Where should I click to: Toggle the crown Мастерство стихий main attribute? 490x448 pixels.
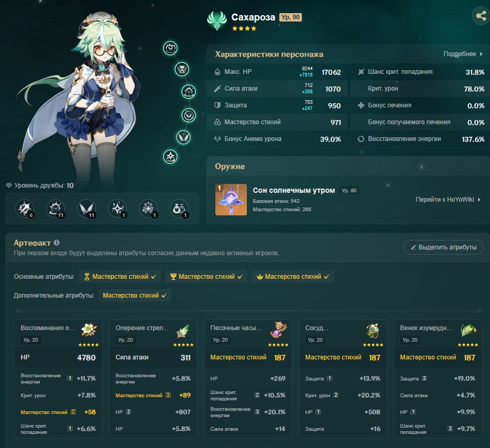click(x=292, y=277)
